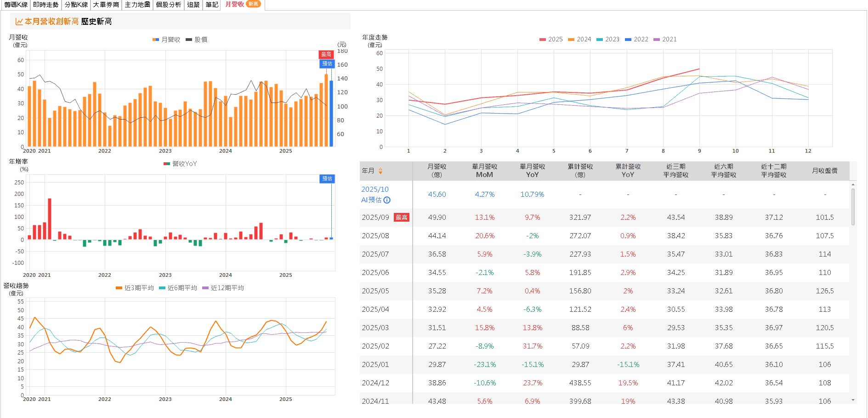This screenshot has width=868, height=418.
Task: Click the 預估 marker on YoY chart
Action: 327,179
